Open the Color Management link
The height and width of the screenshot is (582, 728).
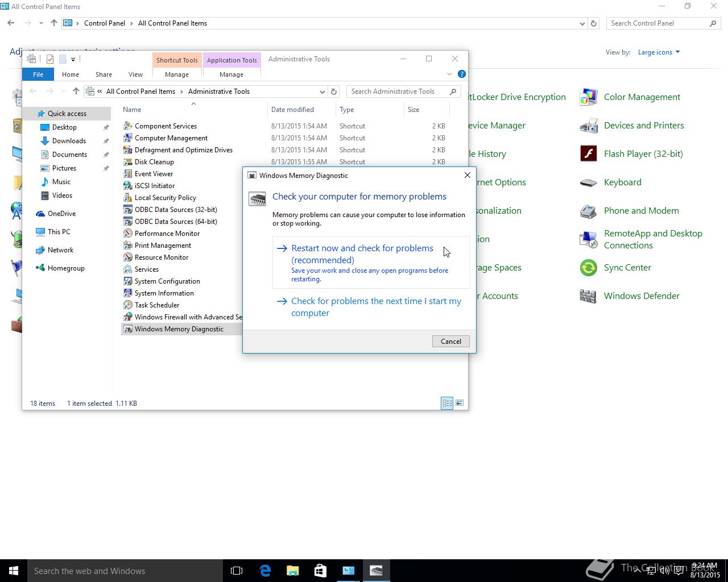[642, 97]
